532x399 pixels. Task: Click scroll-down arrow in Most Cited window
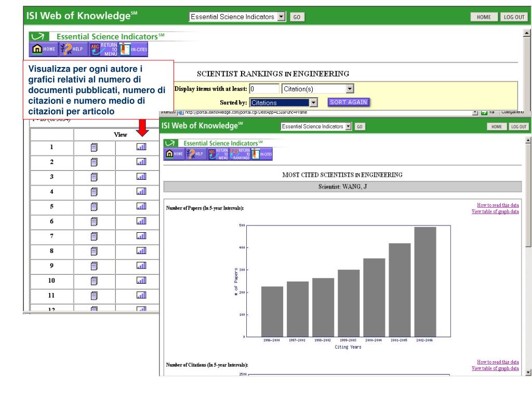[x=528, y=372]
